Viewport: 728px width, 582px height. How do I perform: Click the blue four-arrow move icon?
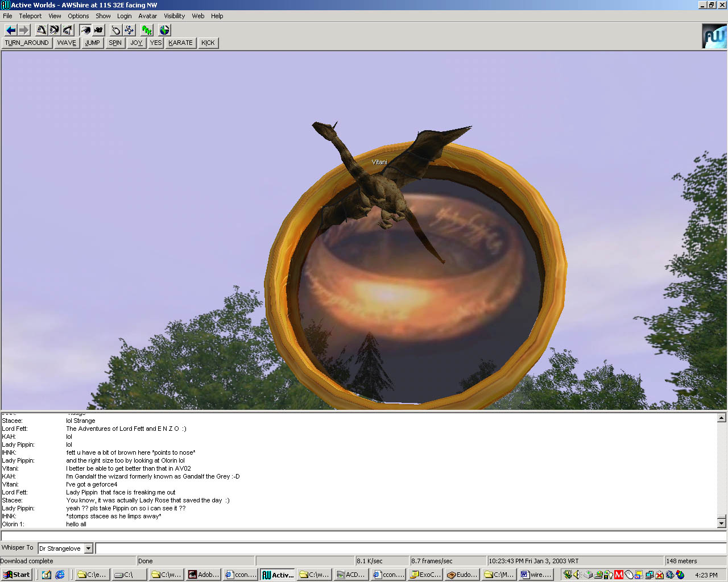pyautogui.click(x=129, y=30)
